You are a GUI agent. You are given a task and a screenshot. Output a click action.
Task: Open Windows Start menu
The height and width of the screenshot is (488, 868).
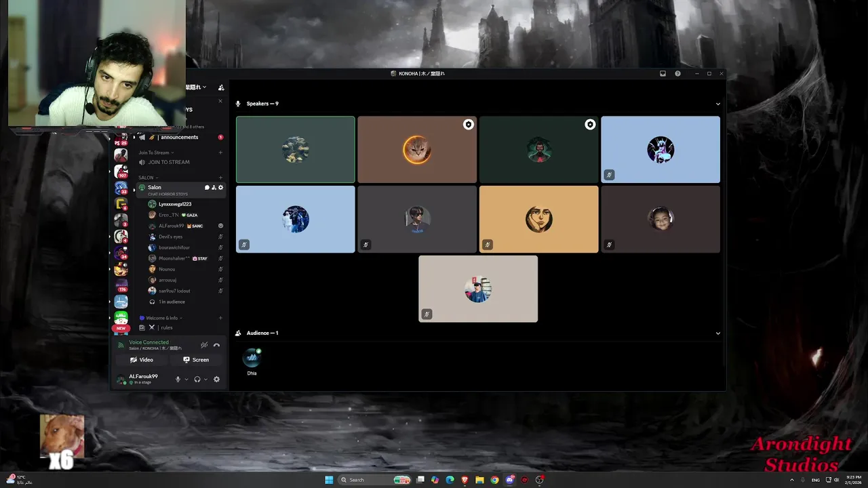329,480
